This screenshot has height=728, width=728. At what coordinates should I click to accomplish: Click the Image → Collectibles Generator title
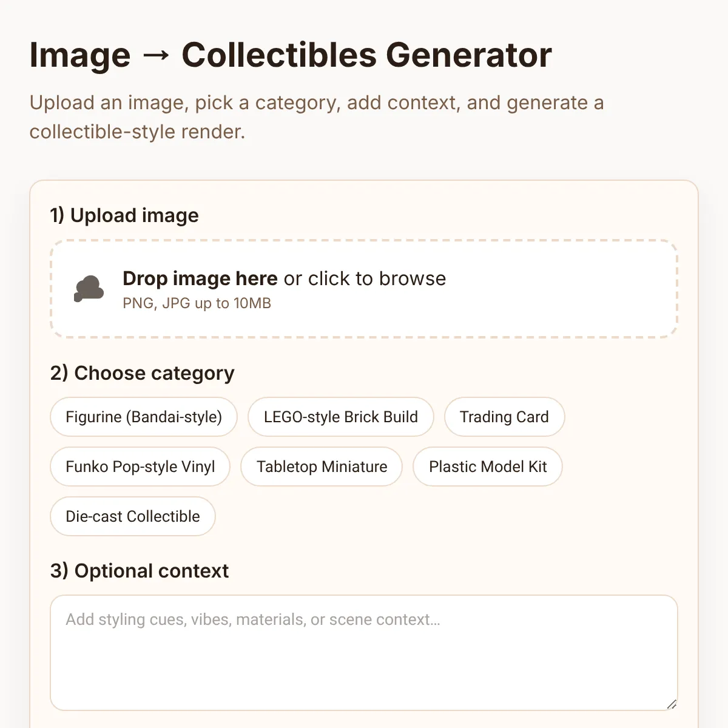(291, 55)
